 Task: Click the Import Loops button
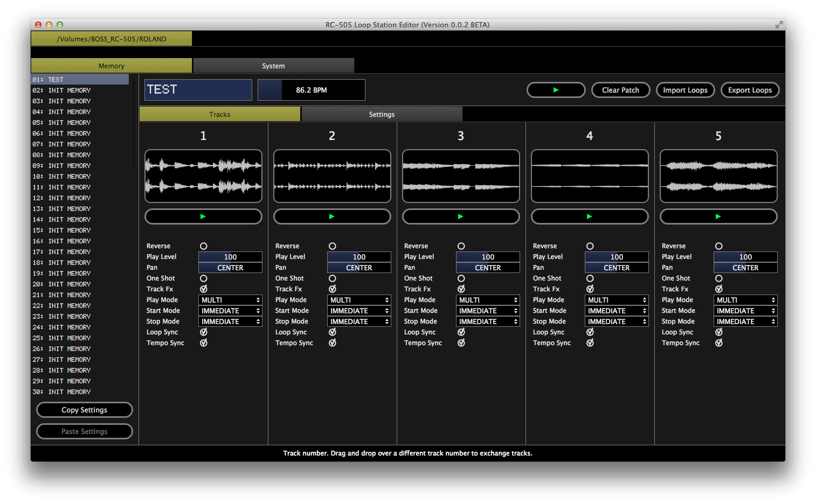(685, 90)
